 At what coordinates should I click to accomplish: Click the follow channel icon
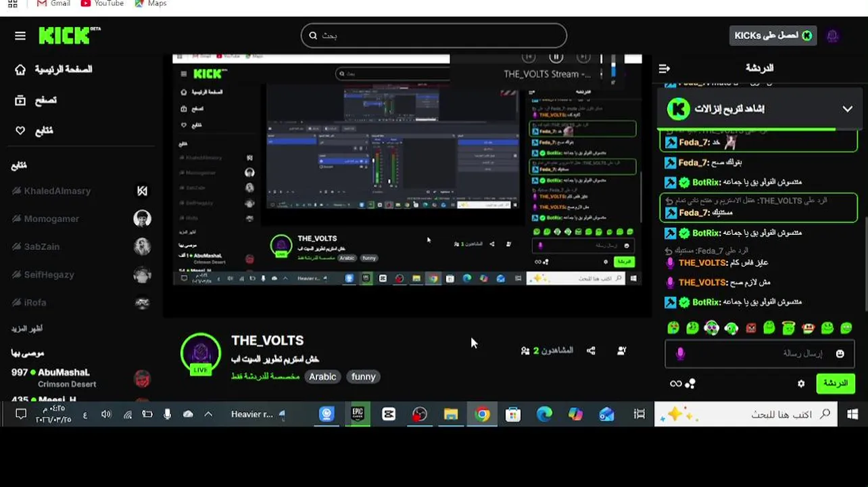621,350
